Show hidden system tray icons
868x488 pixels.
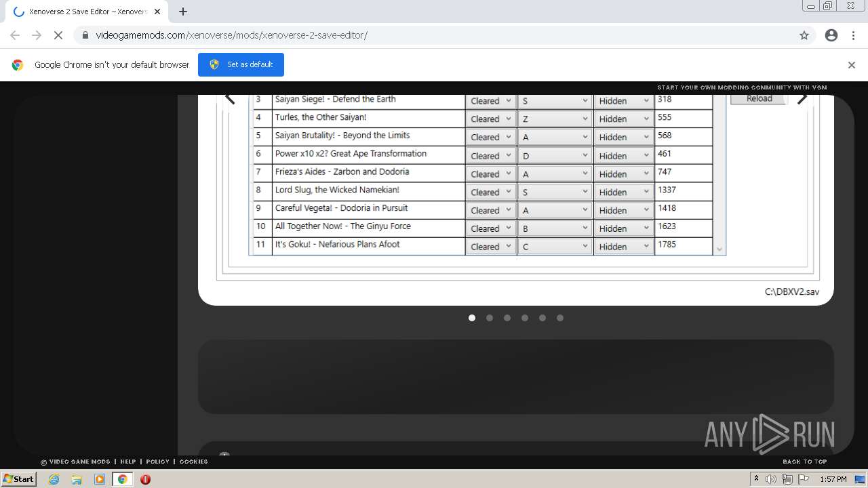tap(756, 479)
